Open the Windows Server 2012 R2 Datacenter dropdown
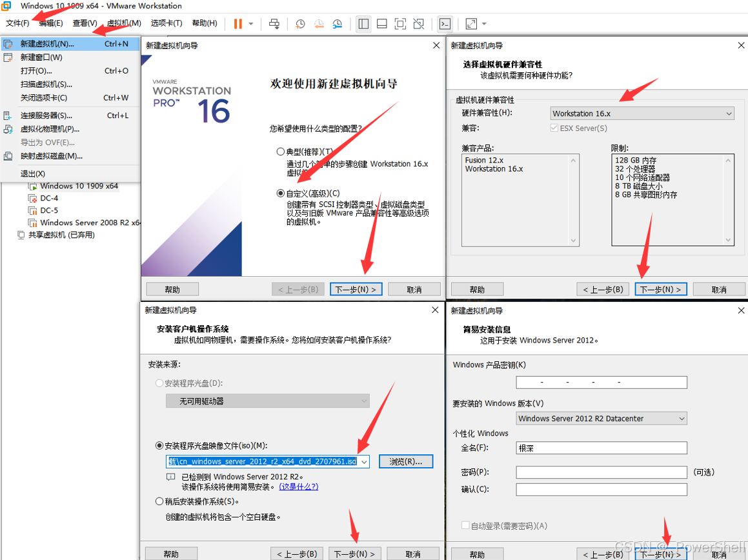Image resolution: width=748 pixels, height=560 pixels. coord(601,418)
